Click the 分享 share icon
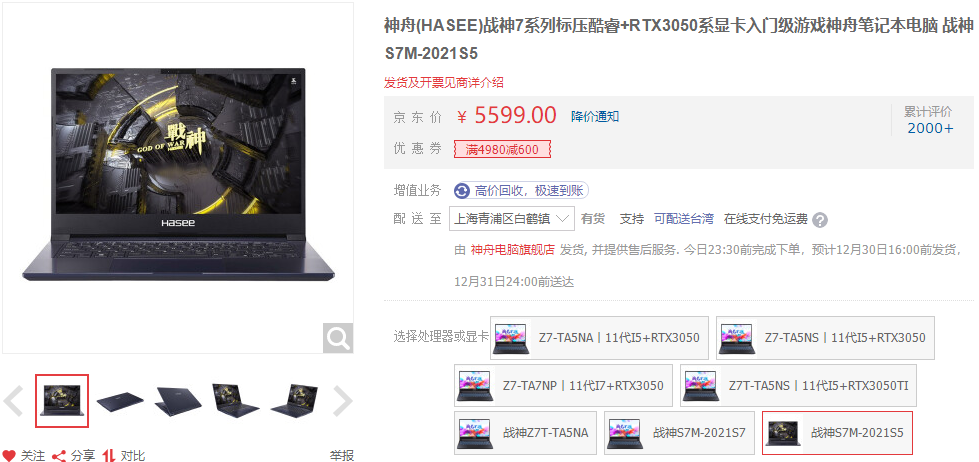The image size is (979, 462). 59,455
